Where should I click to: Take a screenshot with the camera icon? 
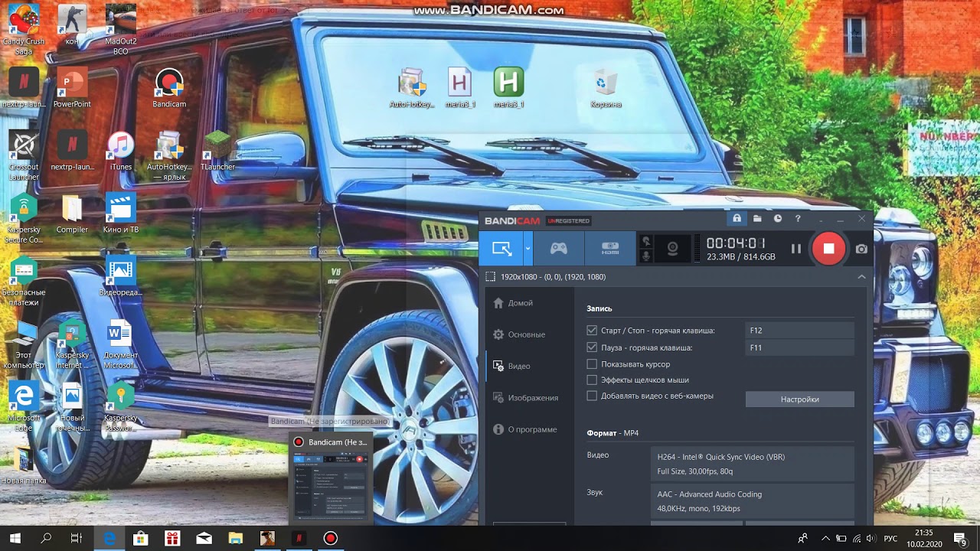coord(861,249)
